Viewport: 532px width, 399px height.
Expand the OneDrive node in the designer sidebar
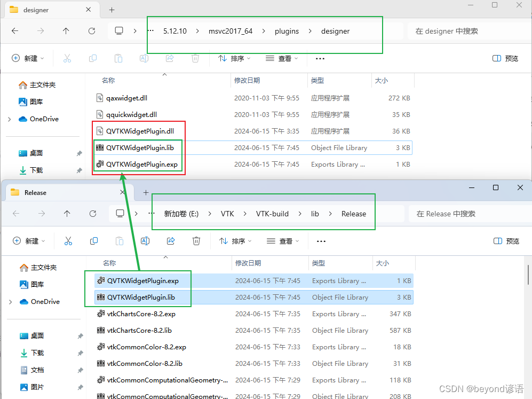(x=10, y=119)
